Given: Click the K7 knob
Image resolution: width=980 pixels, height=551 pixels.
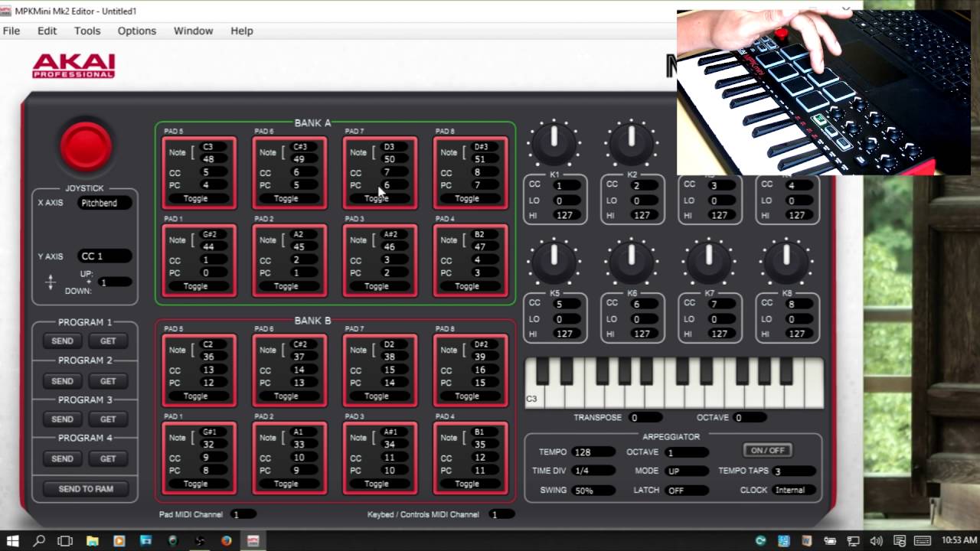Looking at the screenshot, I should click(709, 262).
